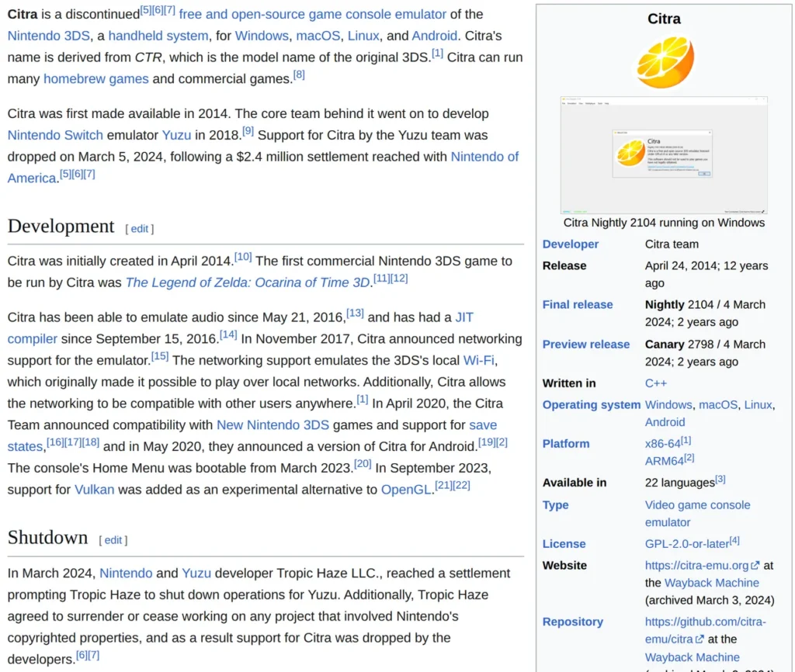Open the Nintendo of America link
This screenshot has width=795, height=672.
tap(263, 168)
